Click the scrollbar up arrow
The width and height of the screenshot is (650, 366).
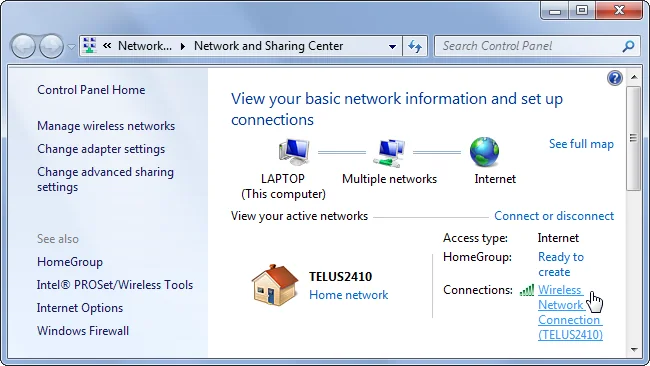pyautogui.click(x=634, y=77)
